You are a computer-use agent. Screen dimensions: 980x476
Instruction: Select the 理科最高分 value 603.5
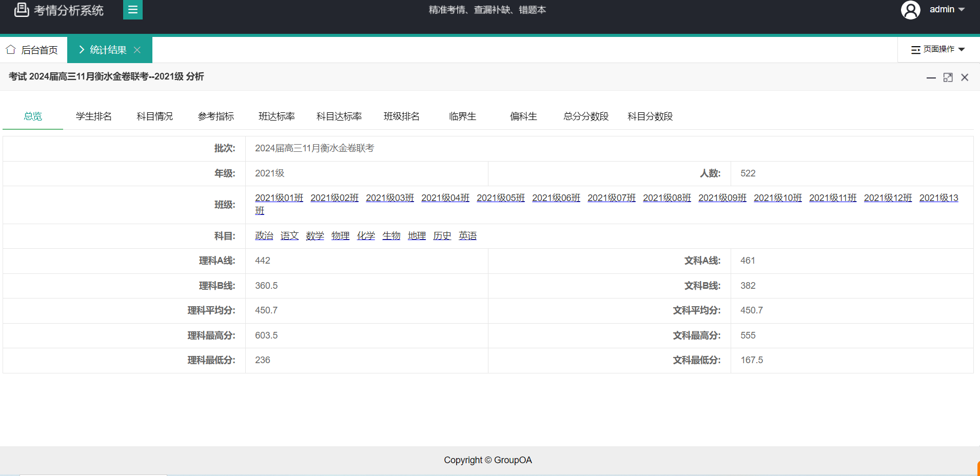[266, 335]
